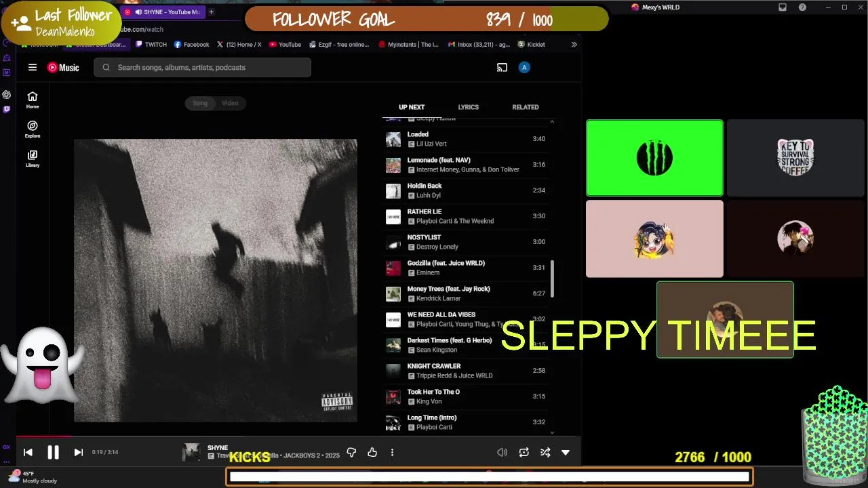Open the account avatar labeled A
The image size is (868, 488).
coord(524,67)
